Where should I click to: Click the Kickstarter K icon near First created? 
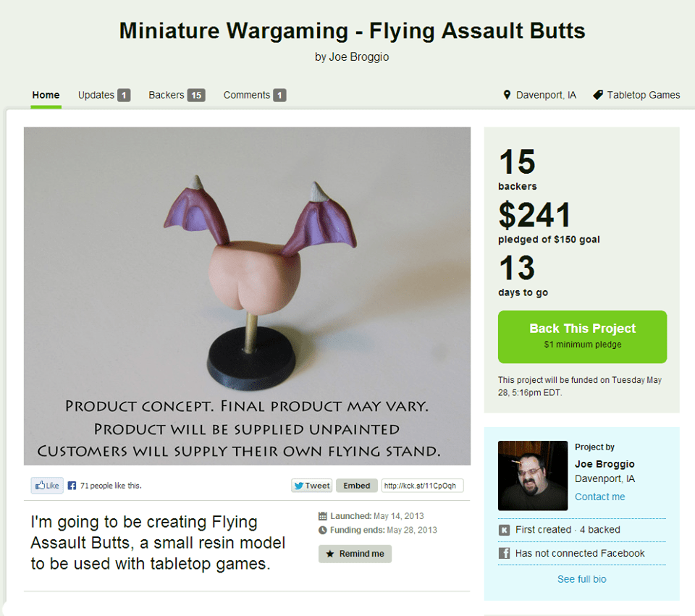point(505,530)
